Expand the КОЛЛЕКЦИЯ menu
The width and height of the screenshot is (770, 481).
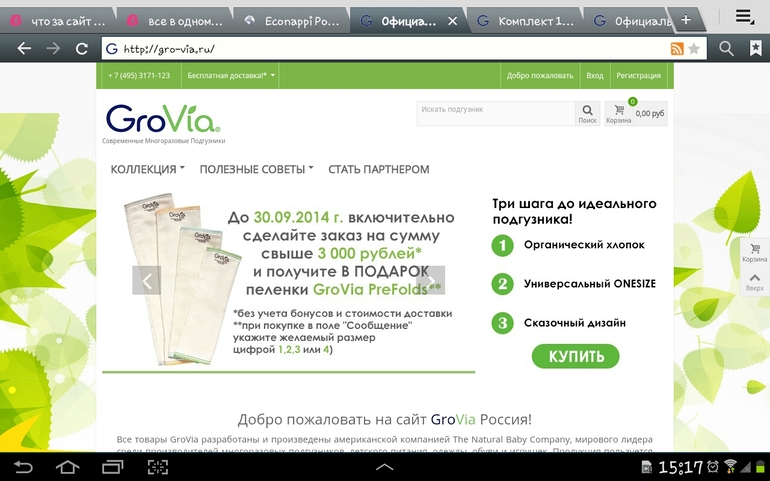pos(148,170)
